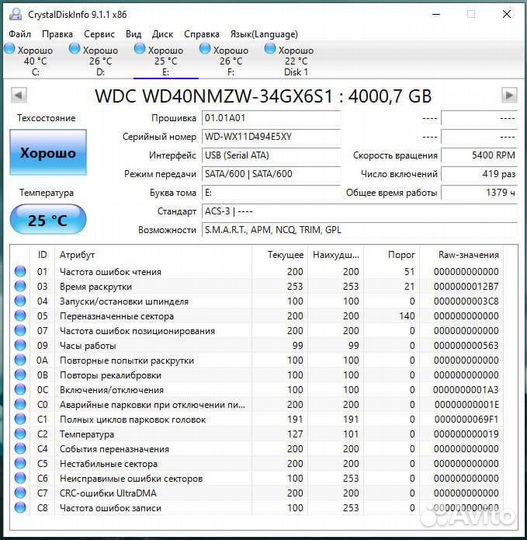Viewport: 527px width, 540px height.
Task: Go to previous disk with left arrow
Action: click(x=19, y=95)
